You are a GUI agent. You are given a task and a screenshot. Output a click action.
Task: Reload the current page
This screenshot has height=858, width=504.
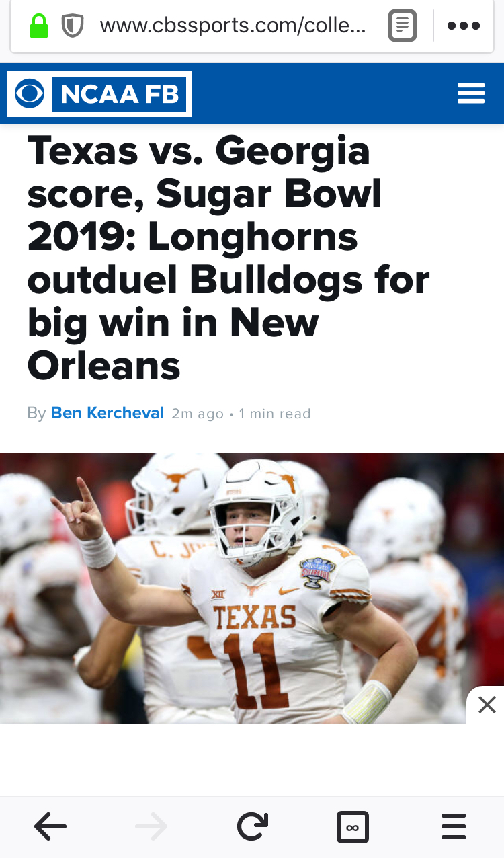click(252, 827)
